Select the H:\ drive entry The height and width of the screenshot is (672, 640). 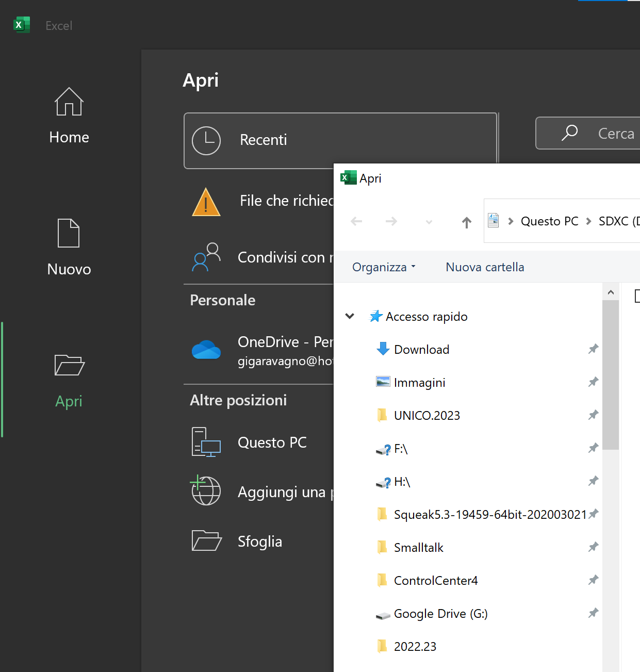(x=402, y=482)
